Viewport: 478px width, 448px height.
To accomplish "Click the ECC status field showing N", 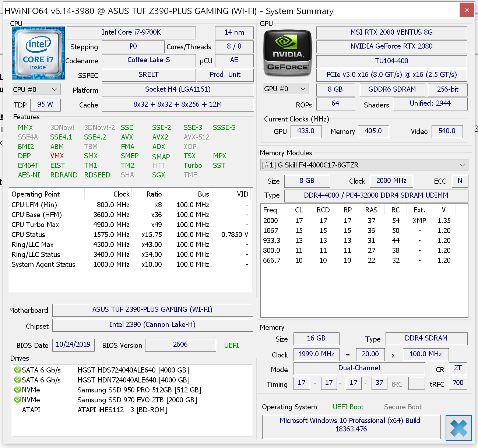I will click(x=460, y=181).
